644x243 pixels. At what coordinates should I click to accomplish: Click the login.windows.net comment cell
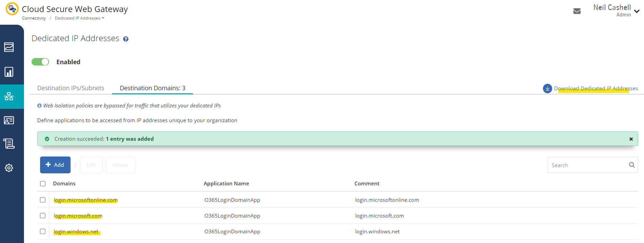tap(377, 232)
